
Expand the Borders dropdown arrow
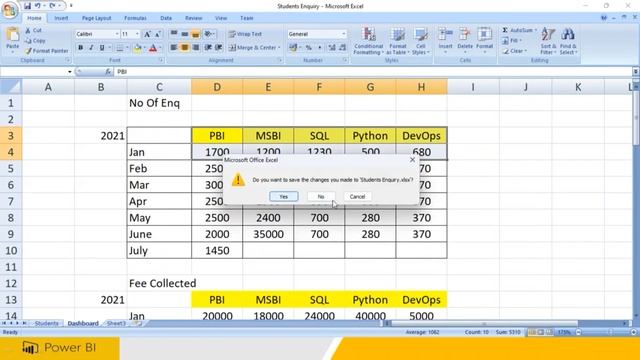click(127, 48)
